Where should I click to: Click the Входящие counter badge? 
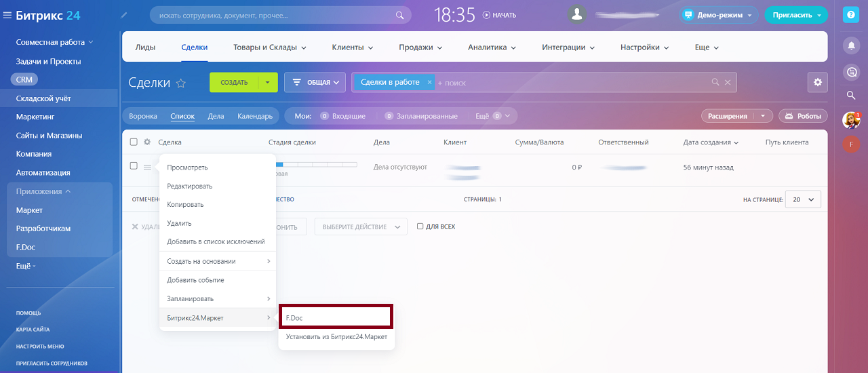(x=324, y=116)
